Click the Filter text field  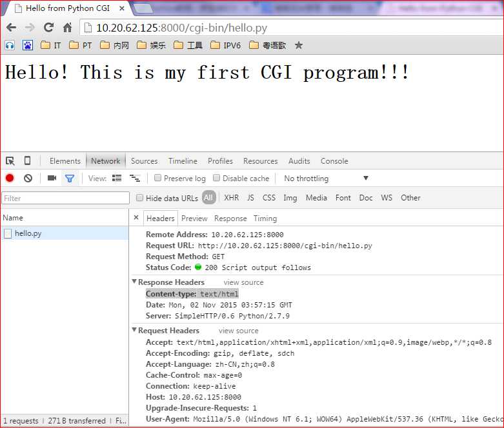tap(66, 198)
